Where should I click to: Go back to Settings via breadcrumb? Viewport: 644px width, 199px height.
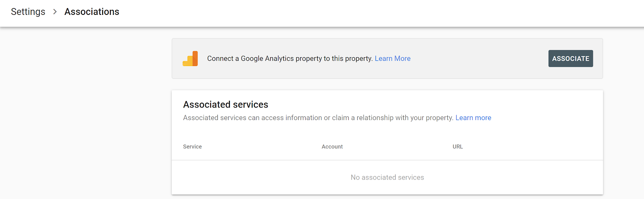28,12
